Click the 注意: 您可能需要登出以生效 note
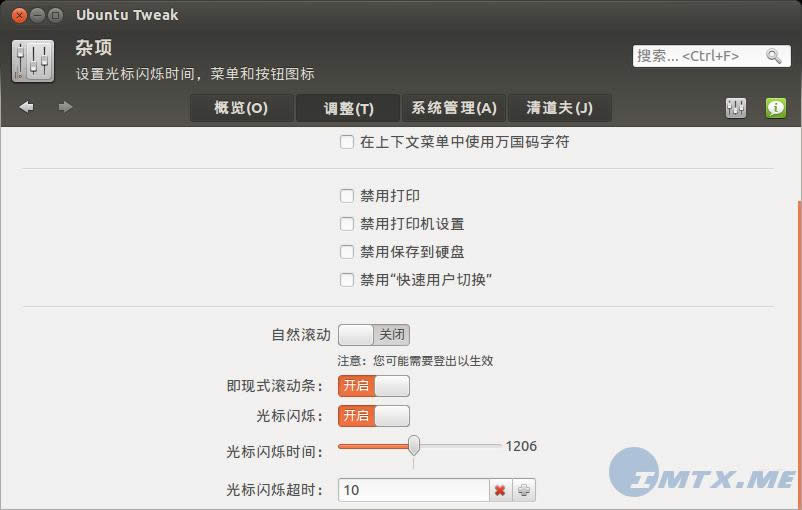The height and width of the screenshot is (510, 802). click(x=415, y=361)
